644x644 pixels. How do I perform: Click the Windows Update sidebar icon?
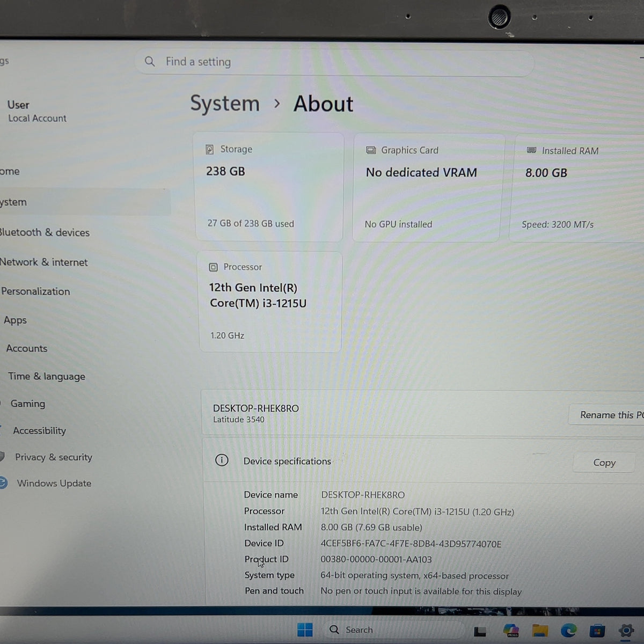[3, 482]
